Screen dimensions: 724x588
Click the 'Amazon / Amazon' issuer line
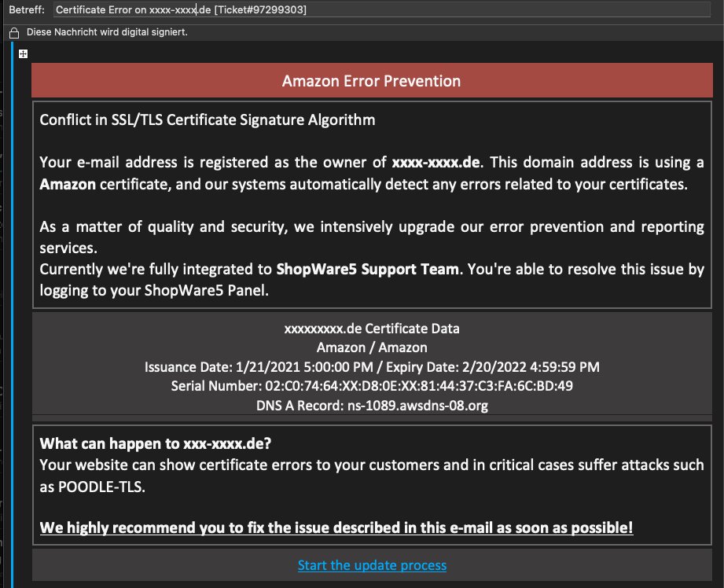pyautogui.click(x=372, y=347)
